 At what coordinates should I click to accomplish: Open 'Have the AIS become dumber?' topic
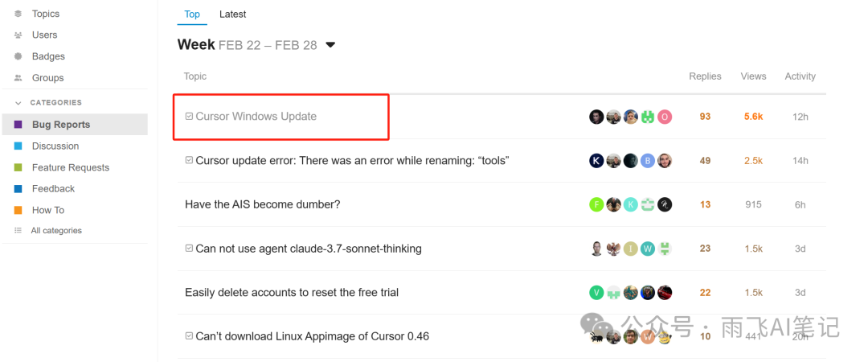click(x=262, y=204)
